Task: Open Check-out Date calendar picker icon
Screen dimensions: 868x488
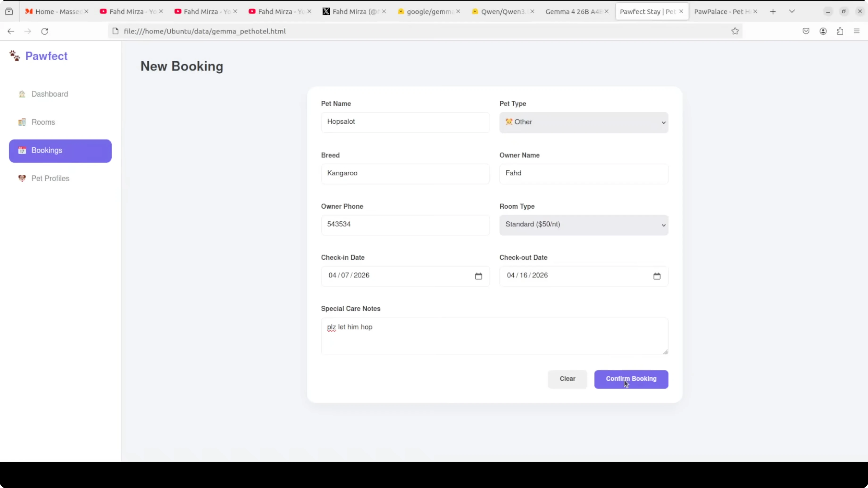Action: click(656, 276)
